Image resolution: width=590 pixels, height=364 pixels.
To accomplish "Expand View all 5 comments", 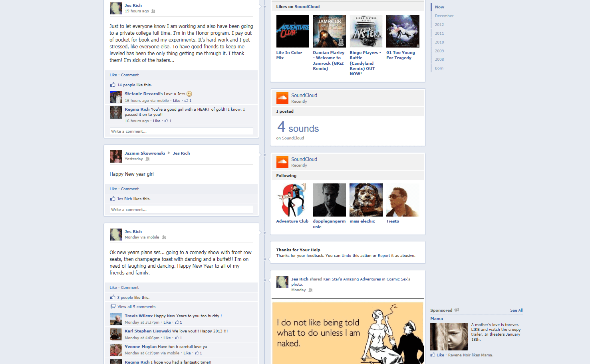I will 136,307.
